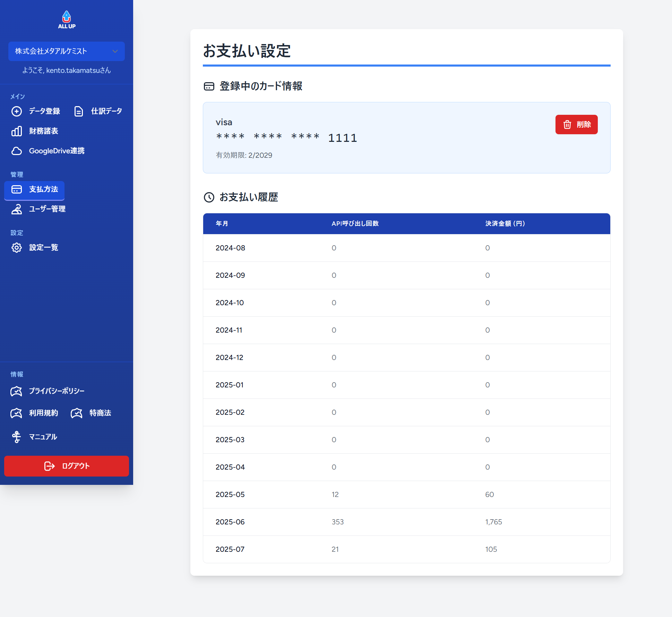
Task: Click the 2024-12 row
Action: 407,358
